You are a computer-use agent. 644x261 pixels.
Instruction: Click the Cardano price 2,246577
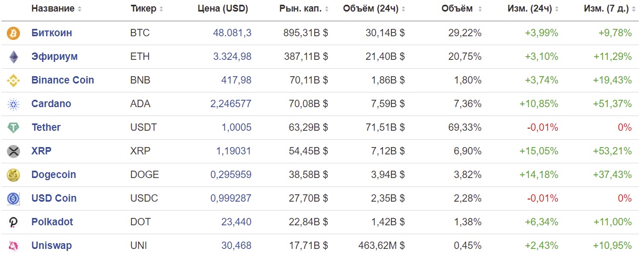click(231, 104)
